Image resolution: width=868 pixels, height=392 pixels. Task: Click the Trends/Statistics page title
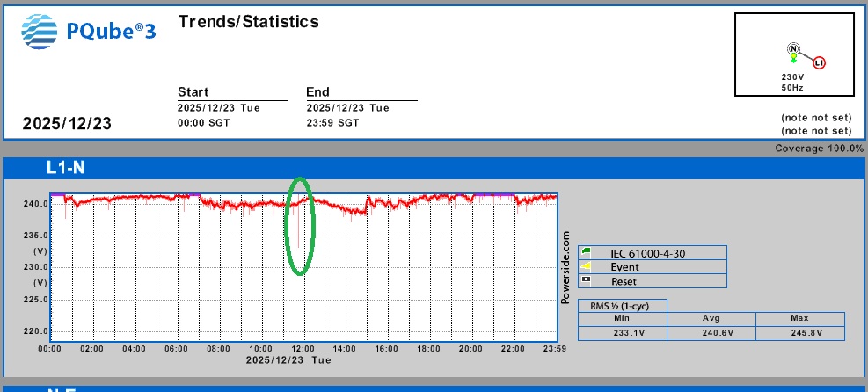click(248, 21)
